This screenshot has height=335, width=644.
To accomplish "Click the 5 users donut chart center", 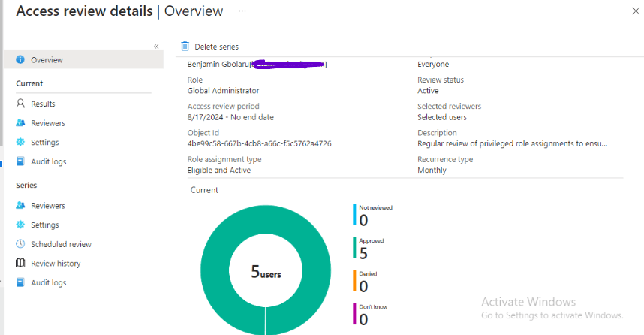I will [266, 273].
